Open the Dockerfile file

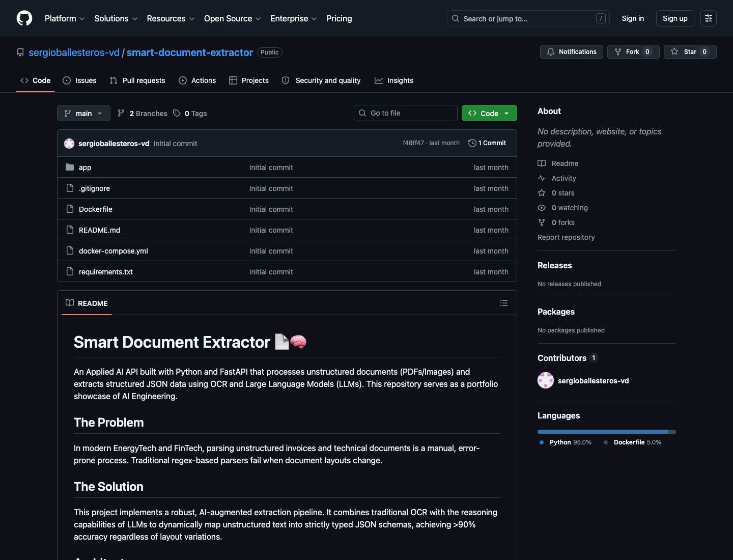click(96, 209)
